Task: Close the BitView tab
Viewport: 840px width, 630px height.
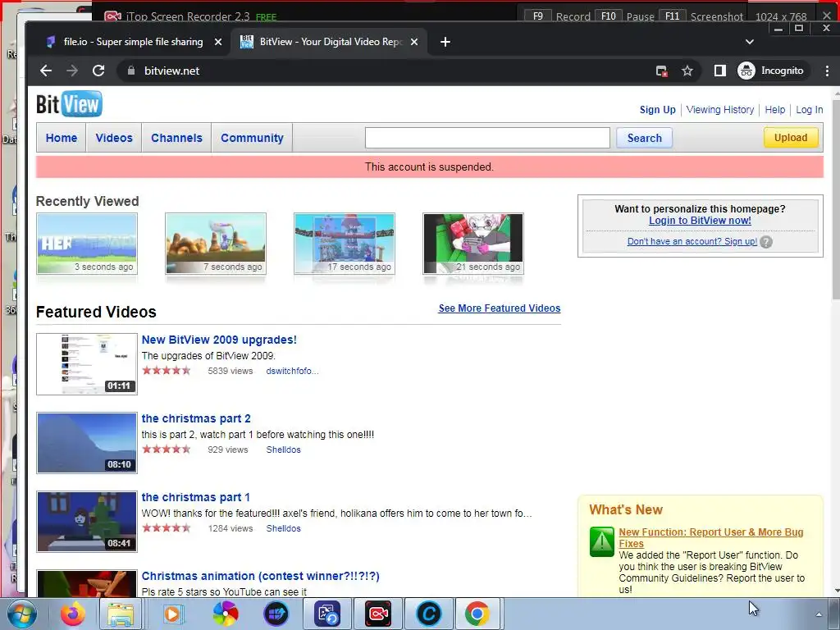Action: click(x=414, y=42)
